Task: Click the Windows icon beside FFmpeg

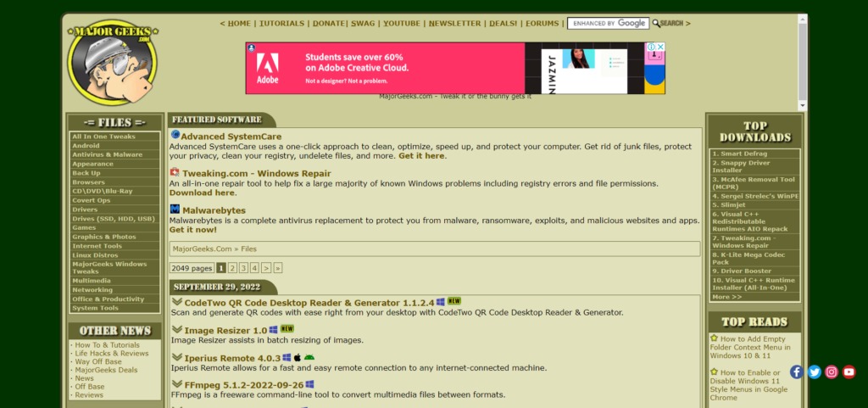Action: [x=310, y=384]
